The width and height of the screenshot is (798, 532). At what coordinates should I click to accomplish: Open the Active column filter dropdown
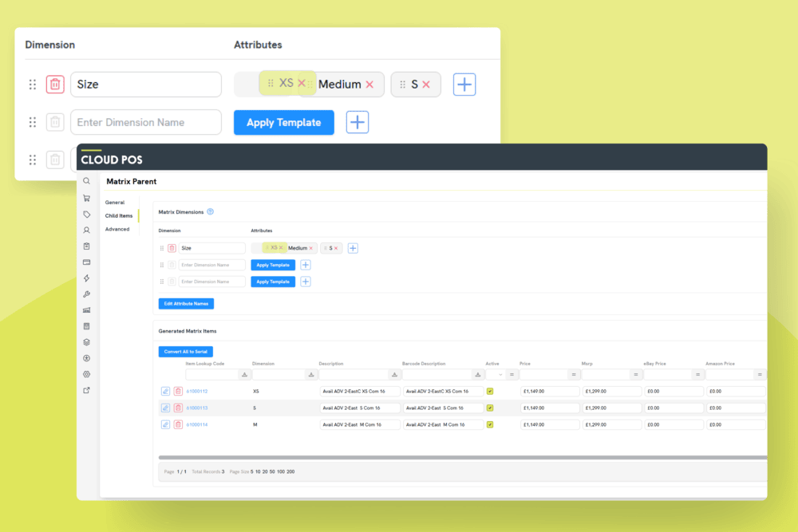click(x=500, y=374)
